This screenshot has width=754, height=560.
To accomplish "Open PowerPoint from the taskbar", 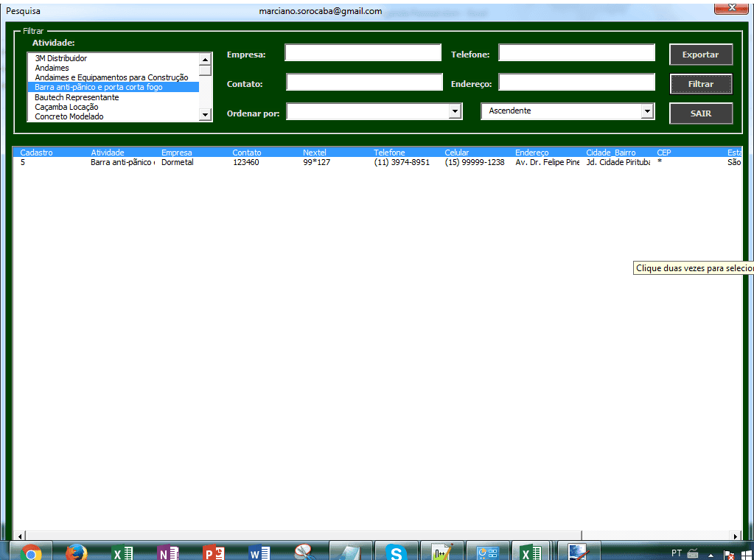I will point(213,552).
